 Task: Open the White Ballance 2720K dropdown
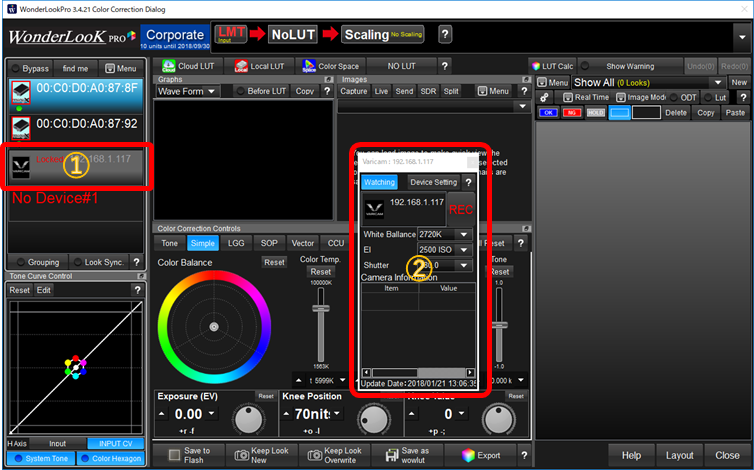tap(444, 234)
